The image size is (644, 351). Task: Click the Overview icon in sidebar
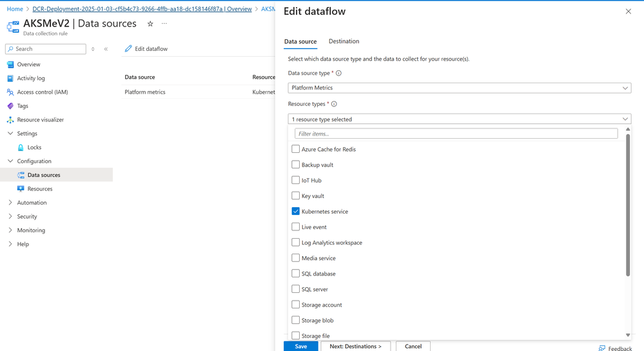click(10, 65)
